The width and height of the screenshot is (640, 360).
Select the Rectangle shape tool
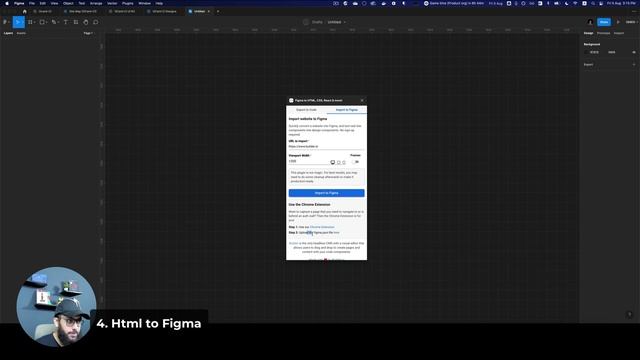click(x=42, y=22)
